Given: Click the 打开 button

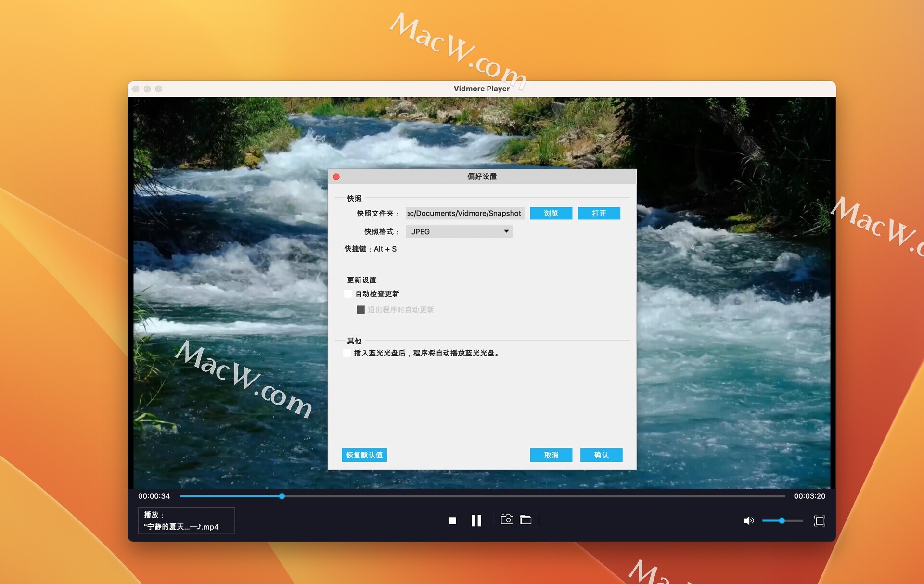Looking at the screenshot, I should [599, 213].
